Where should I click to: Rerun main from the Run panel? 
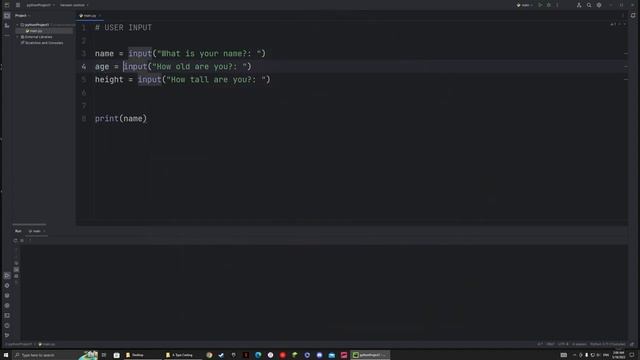pos(16,240)
